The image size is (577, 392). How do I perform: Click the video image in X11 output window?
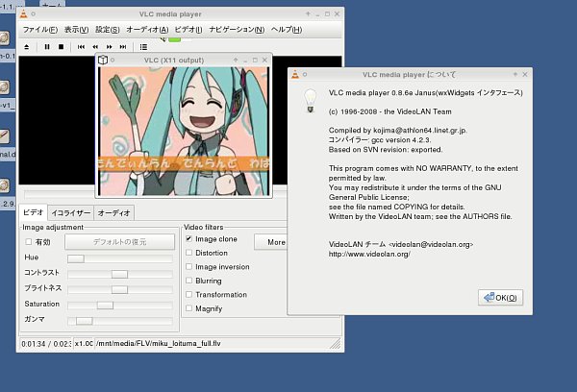pyautogui.click(x=184, y=132)
